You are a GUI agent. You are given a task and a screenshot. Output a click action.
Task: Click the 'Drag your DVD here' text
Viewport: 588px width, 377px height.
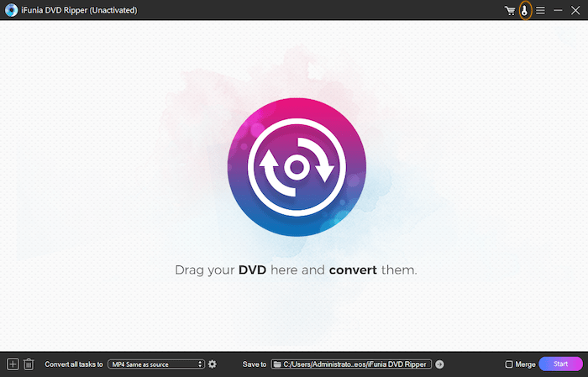pyautogui.click(x=295, y=270)
